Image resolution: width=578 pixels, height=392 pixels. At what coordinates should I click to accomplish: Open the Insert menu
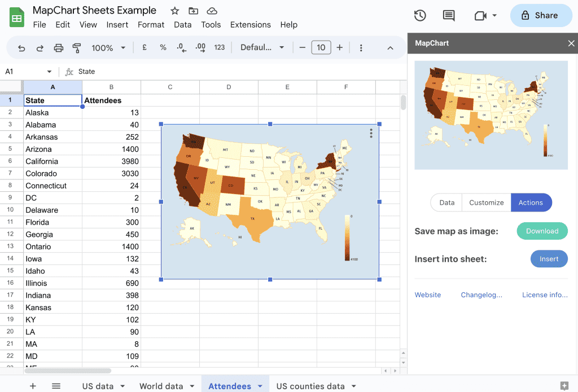tap(117, 25)
